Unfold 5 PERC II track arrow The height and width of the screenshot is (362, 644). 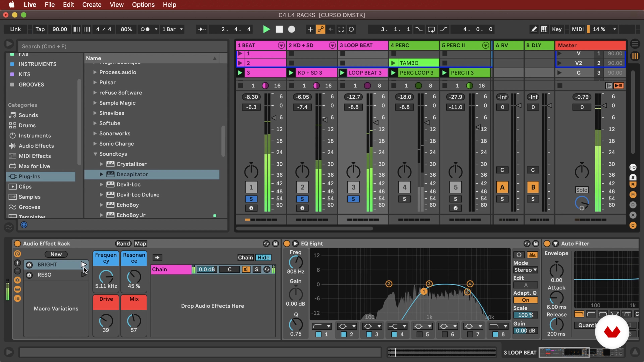[485, 45]
